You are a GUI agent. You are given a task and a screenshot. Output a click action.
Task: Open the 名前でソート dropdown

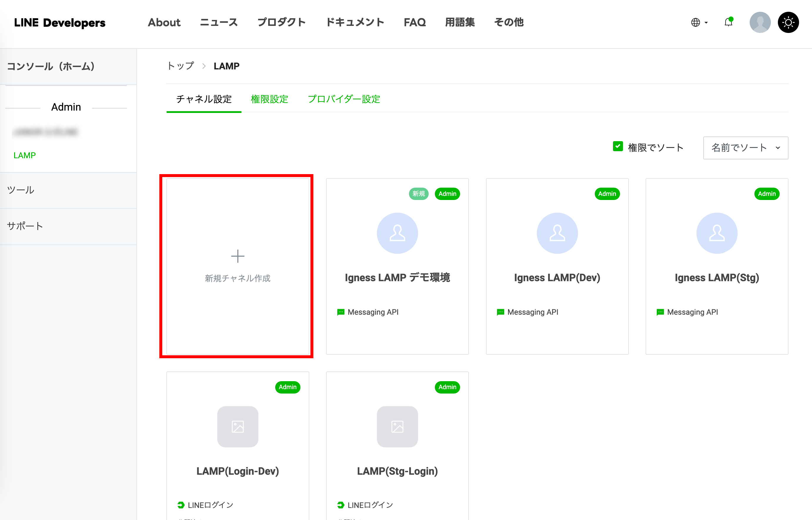pos(745,148)
